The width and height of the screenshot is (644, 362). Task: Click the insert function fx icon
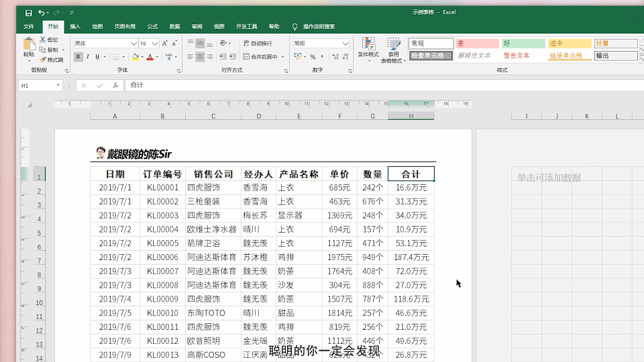point(116,85)
